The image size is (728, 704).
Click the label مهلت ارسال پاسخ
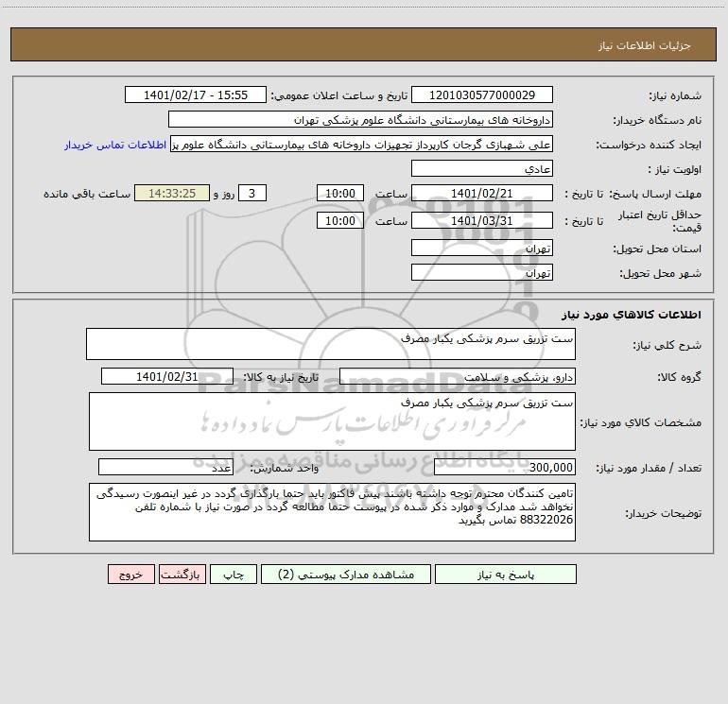(655, 194)
